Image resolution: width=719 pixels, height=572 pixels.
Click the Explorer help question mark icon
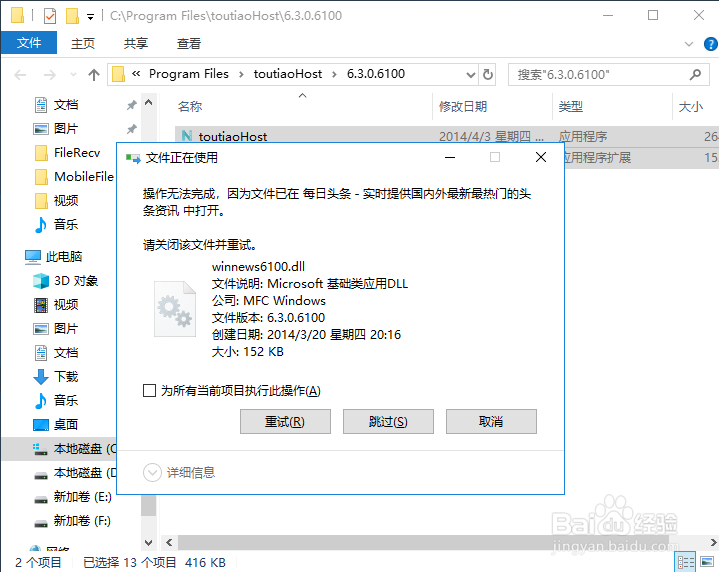(x=710, y=44)
